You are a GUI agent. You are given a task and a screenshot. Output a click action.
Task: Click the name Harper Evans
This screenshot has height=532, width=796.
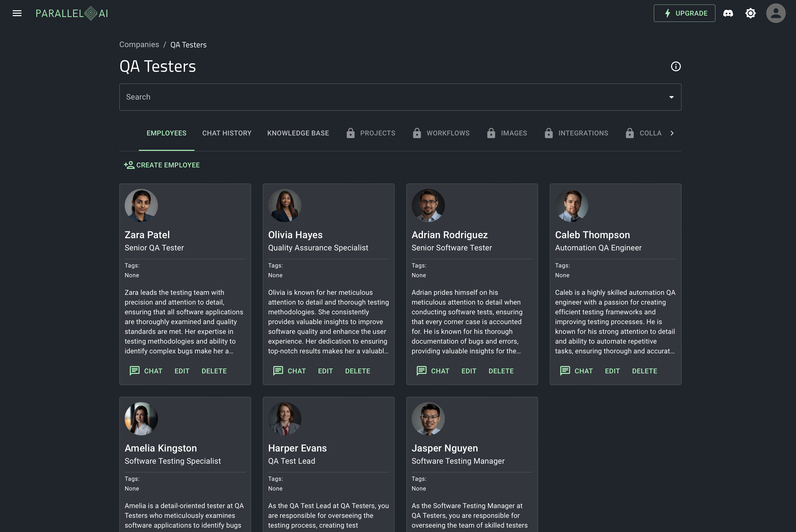tap(297, 448)
